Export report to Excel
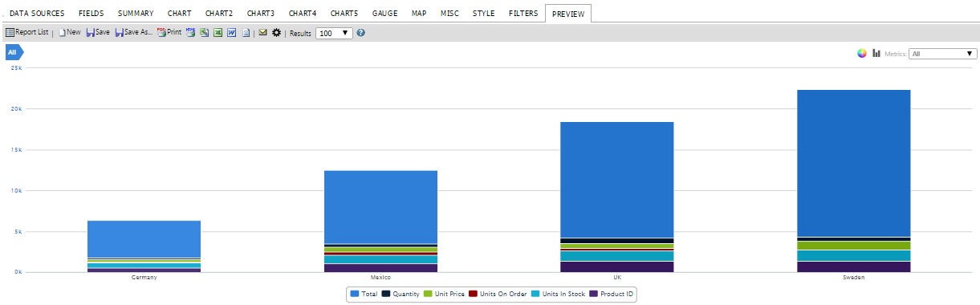Screen dimensions: 980x305 click(218, 32)
